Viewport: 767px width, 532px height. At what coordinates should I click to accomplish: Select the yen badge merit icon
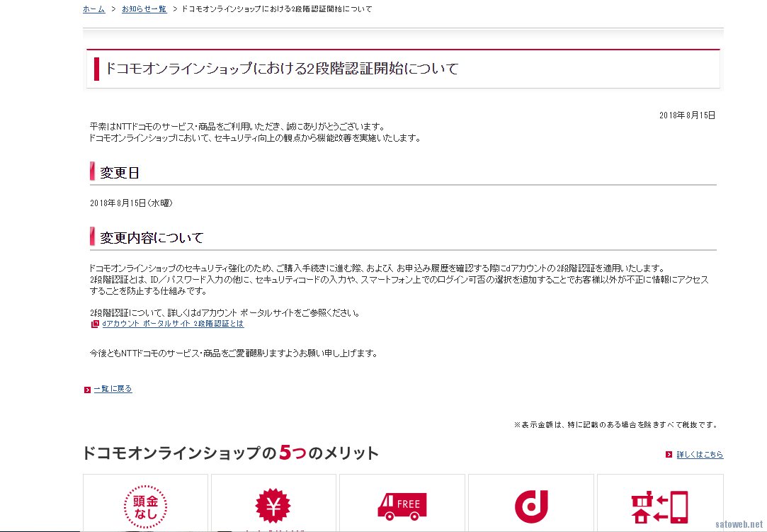(x=273, y=506)
